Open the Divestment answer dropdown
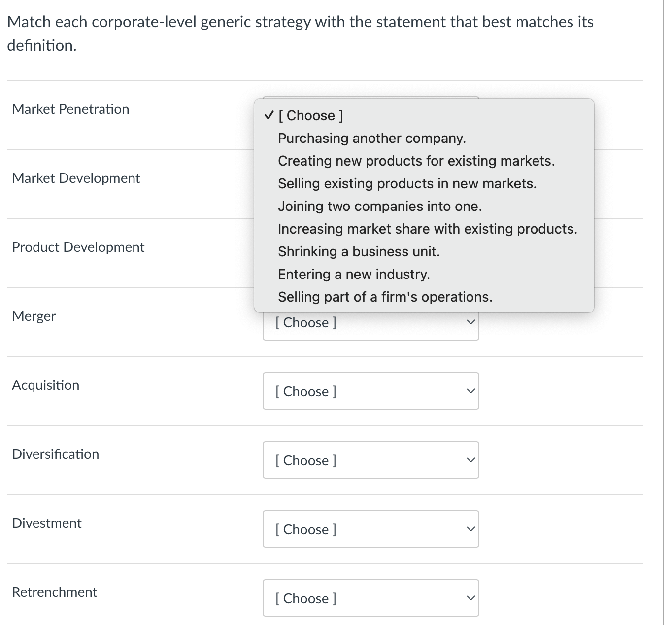The width and height of the screenshot is (672, 625). pyautogui.click(x=371, y=529)
